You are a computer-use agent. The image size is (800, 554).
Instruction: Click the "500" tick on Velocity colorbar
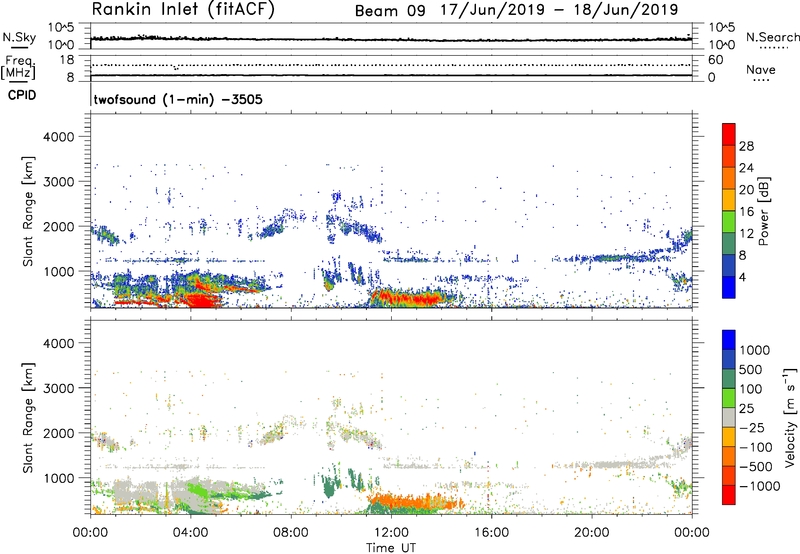click(x=751, y=369)
